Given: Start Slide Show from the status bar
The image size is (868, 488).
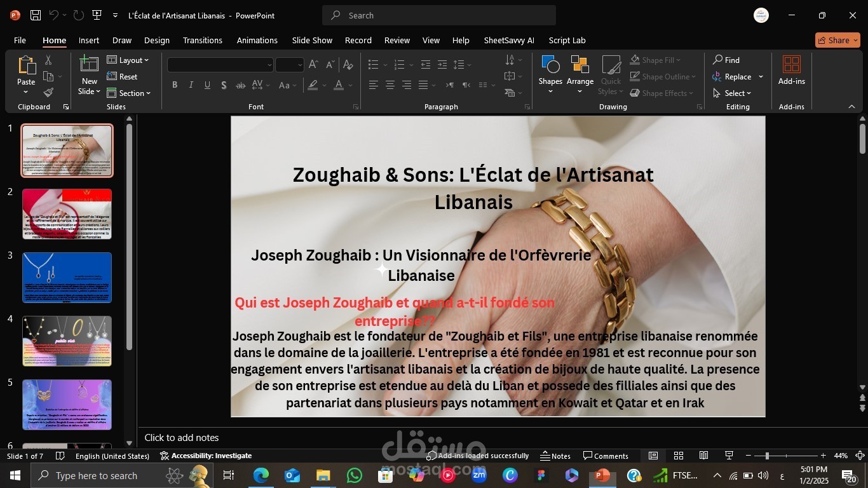Looking at the screenshot, I should [729, 456].
